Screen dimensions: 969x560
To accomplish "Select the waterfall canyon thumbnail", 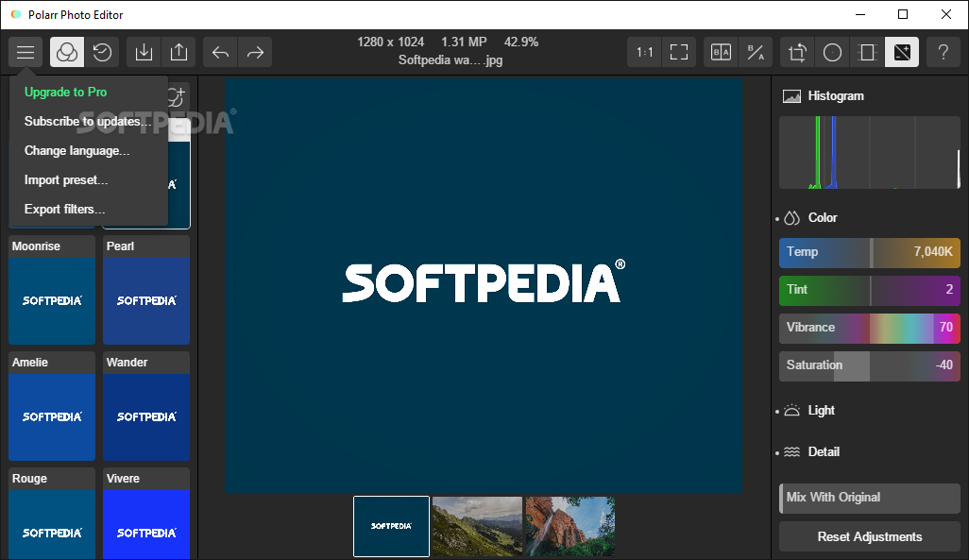I will (570, 526).
